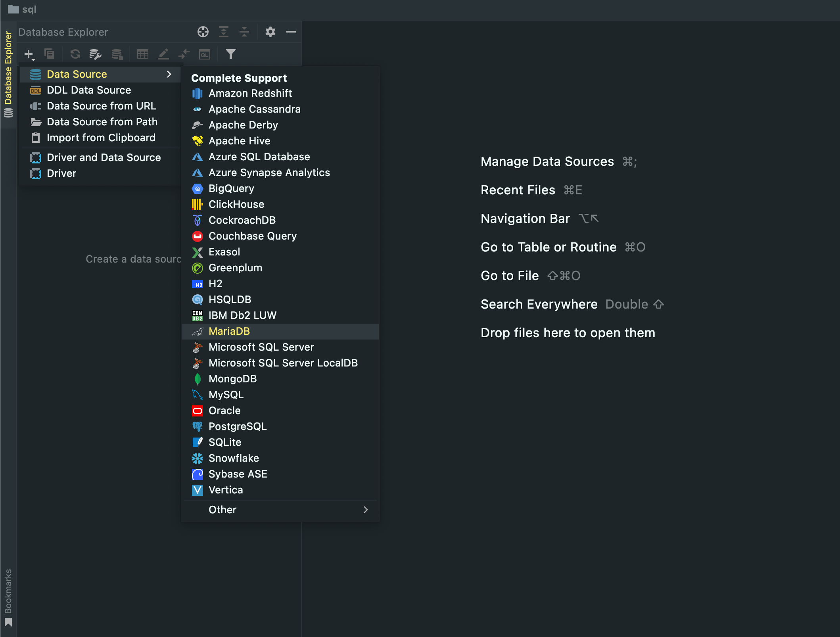Viewport: 840px width, 637px height.
Task: Choose BigQuery data source
Action: [280, 188]
